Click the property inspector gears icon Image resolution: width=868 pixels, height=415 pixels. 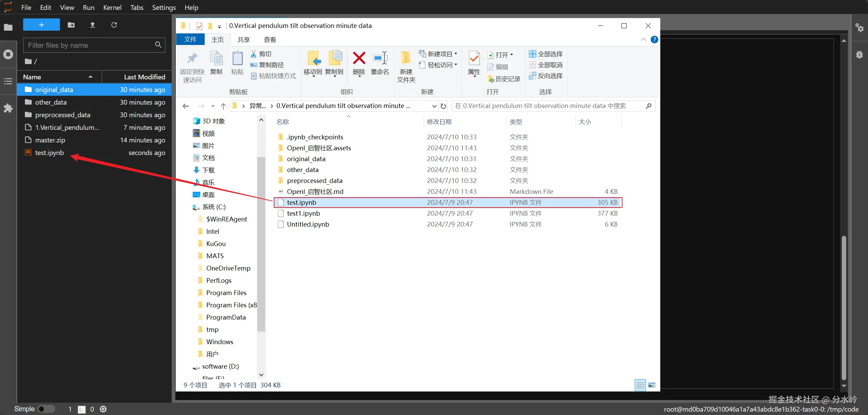click(859, 28)
